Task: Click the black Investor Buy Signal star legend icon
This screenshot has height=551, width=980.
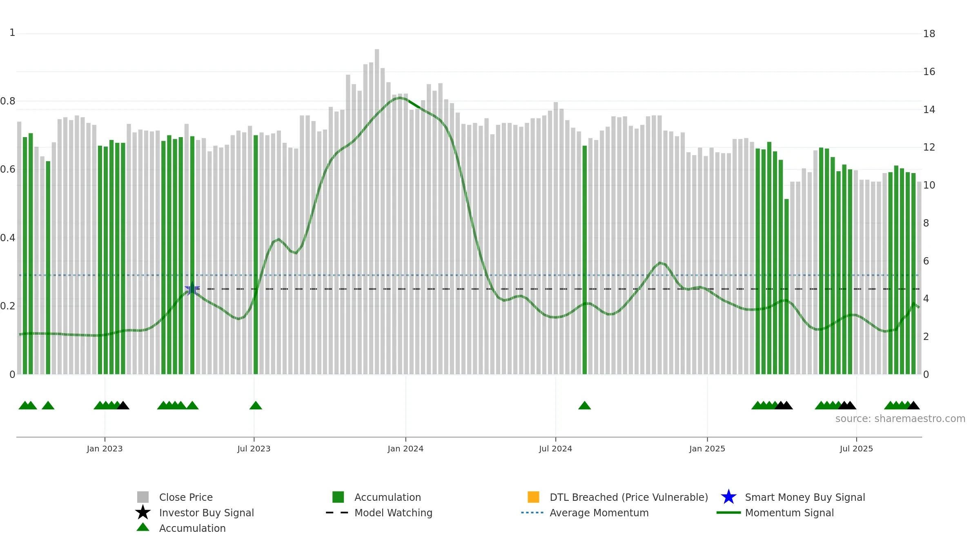Action: [143, 512]
